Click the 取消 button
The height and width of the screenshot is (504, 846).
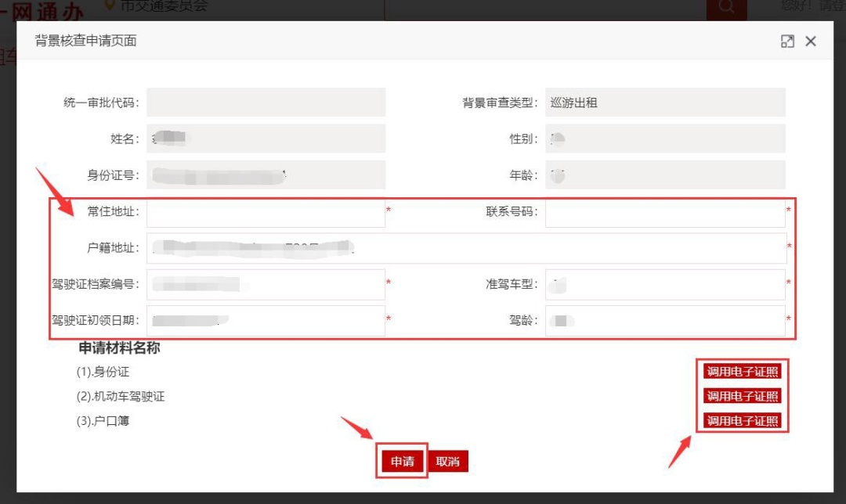point(448,462)
